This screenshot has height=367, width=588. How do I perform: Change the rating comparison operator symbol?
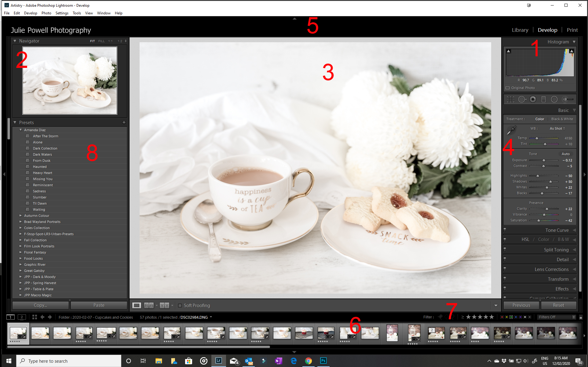click(x=462, y=317)
